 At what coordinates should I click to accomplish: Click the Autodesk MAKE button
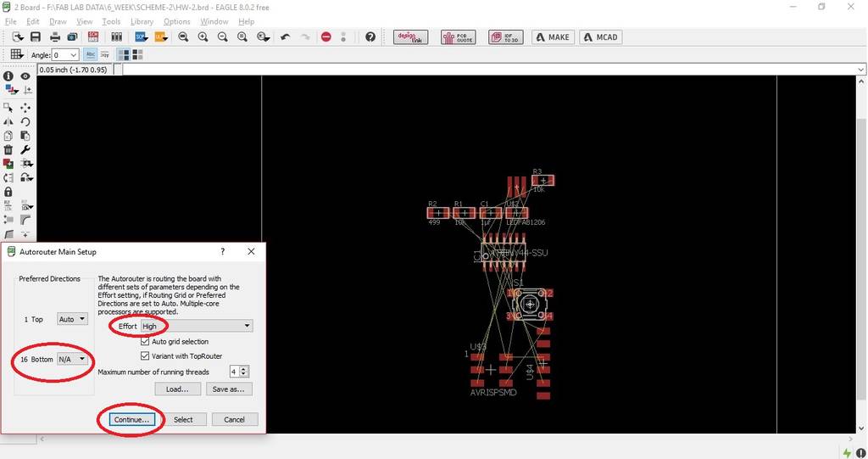point(553,37)
